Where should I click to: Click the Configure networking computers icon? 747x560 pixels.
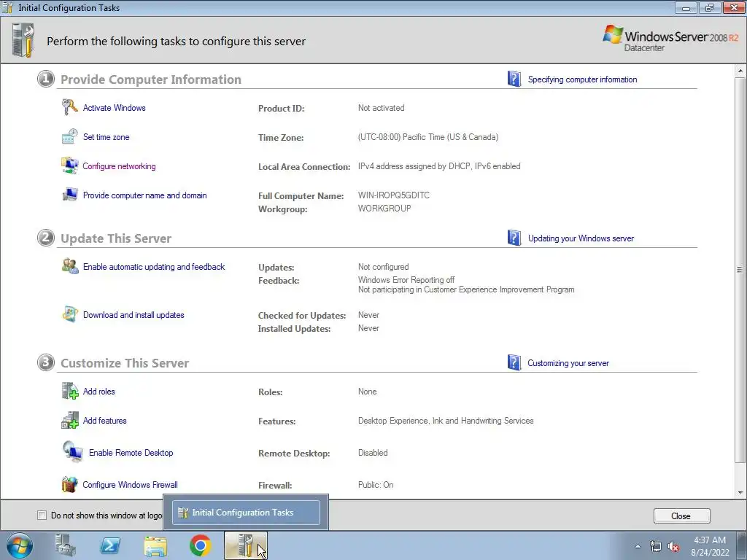pos(69,166)
